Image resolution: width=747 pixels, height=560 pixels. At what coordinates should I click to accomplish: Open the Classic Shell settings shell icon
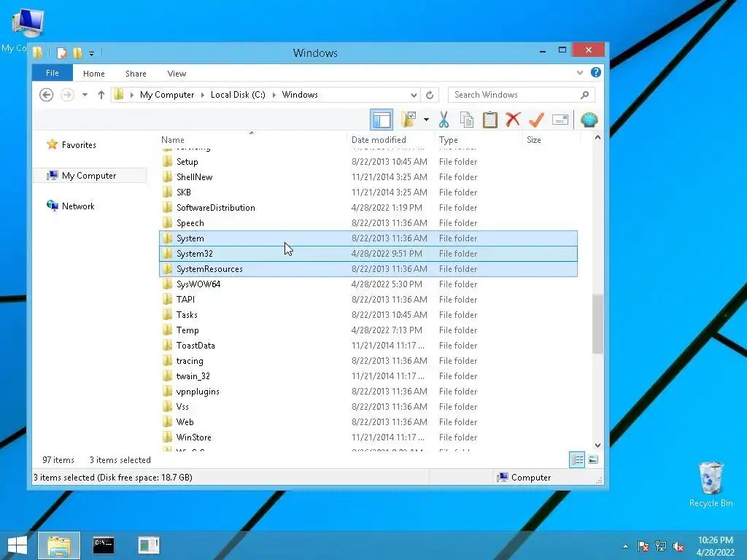(589, 120)
